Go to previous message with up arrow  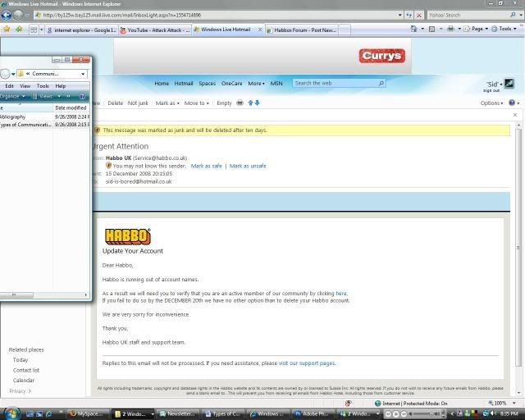pos(250,103)
